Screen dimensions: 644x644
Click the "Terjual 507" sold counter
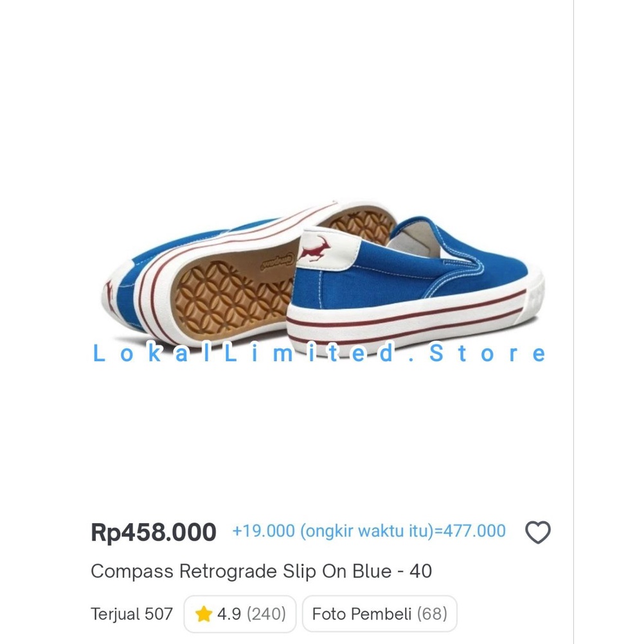coord(131,615)
